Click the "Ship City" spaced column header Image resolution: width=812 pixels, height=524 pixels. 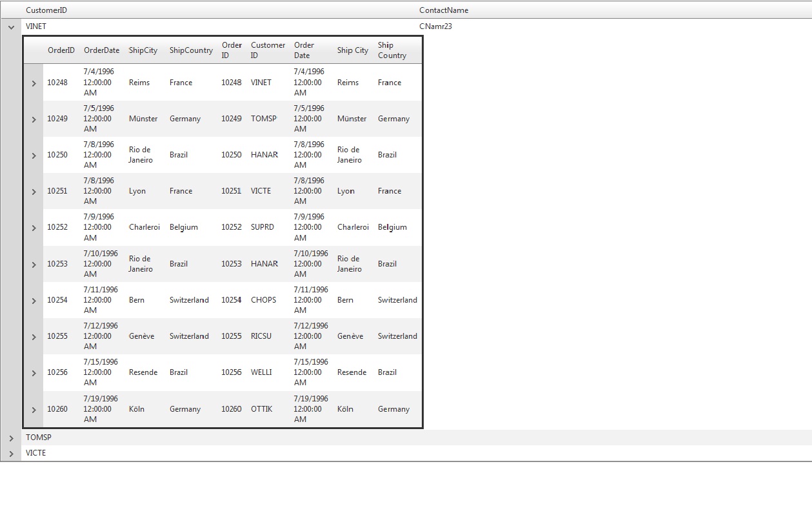click(353, 50)
